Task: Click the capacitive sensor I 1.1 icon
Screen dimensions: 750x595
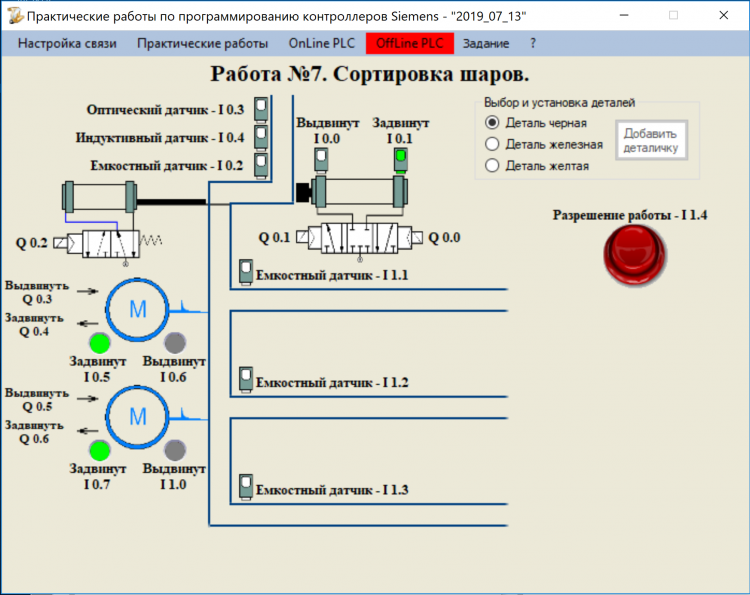Action: pos(245,271)
